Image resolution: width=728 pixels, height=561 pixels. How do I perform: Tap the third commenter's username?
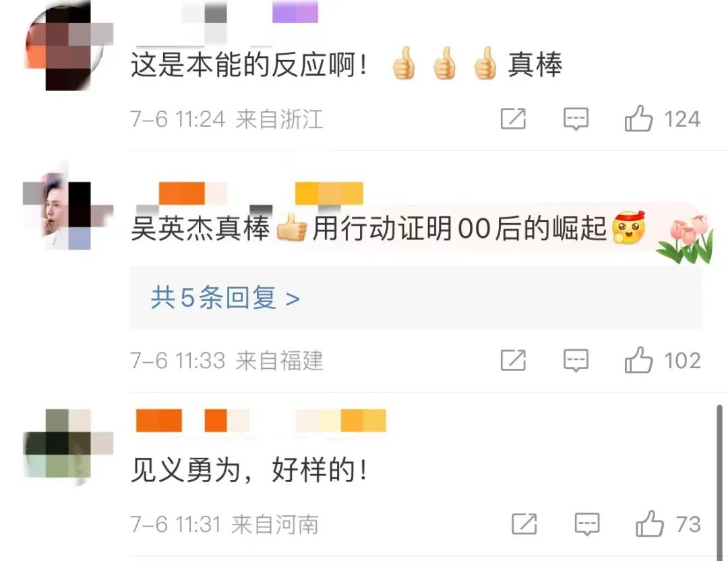point(261,421)
